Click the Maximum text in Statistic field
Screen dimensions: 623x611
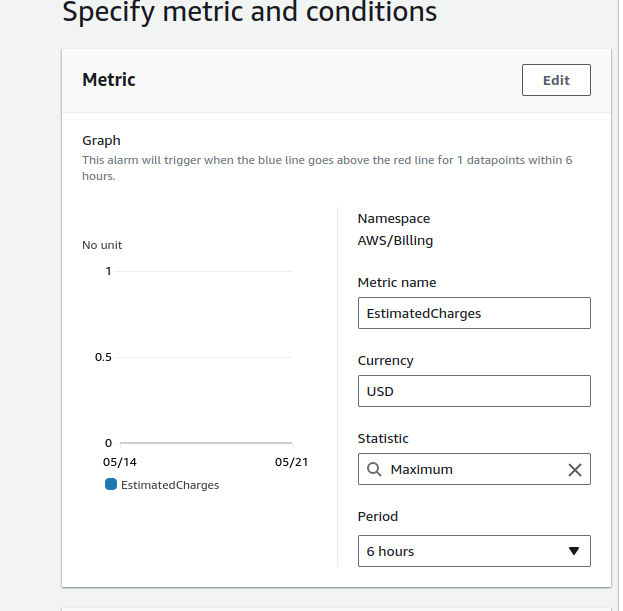421,469
